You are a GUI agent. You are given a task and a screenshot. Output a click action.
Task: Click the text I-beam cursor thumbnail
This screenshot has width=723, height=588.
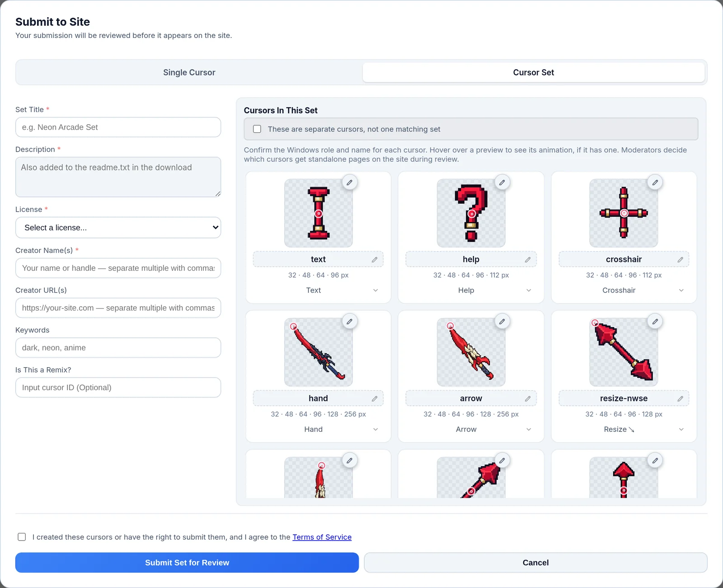(x=319, y=213)
